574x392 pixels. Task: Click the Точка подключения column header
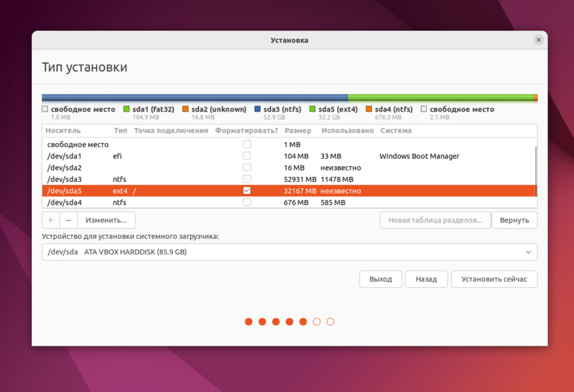click(x=171, y=131)
